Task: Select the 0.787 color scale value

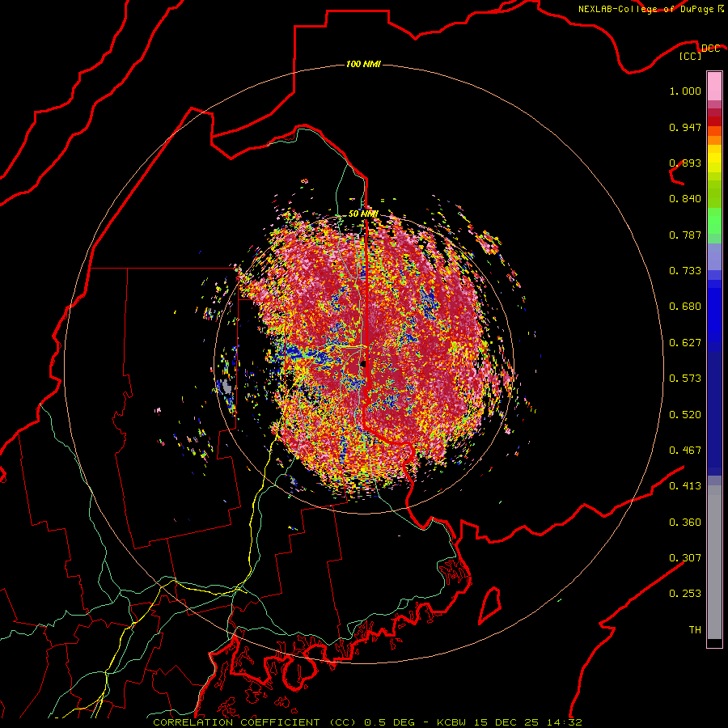Action: point(685,235)
